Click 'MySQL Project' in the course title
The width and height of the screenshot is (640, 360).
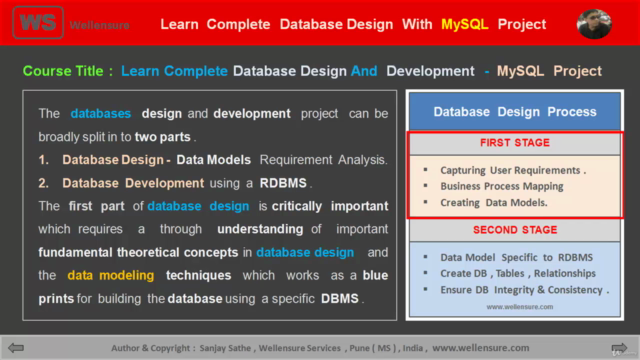pos(549,71)
